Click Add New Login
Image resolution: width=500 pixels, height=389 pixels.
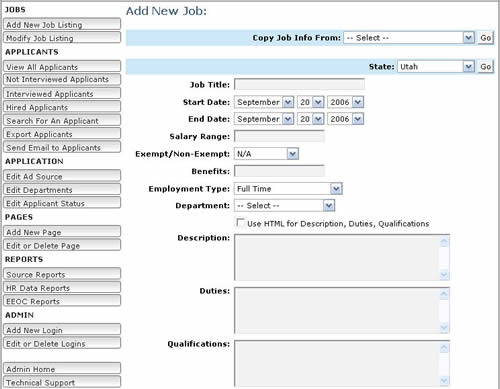click(62, 329)
